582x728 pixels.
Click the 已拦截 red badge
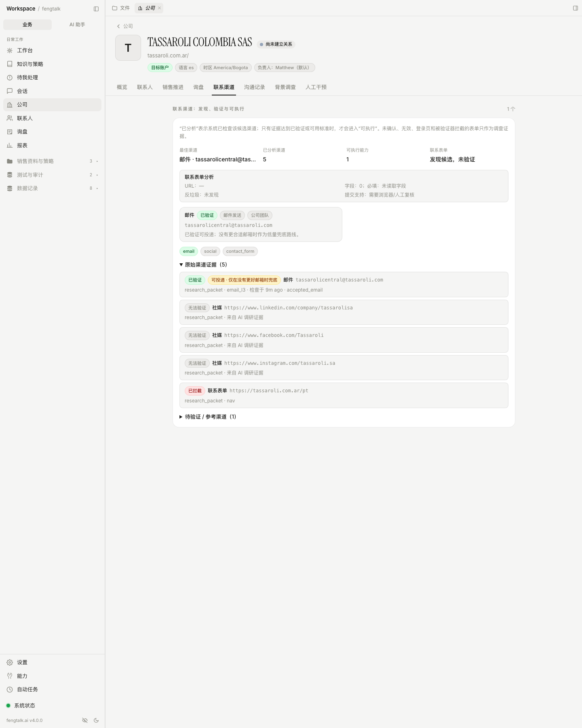point(195,391)
